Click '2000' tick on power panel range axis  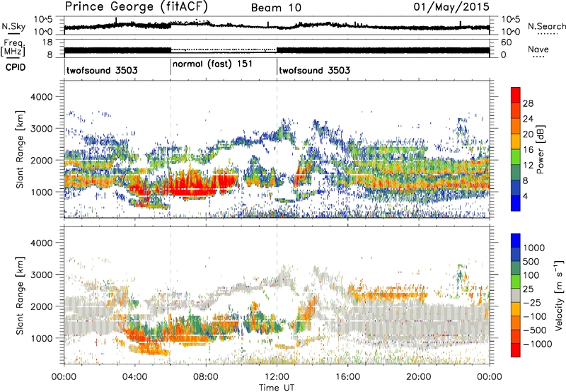(x=43, y=160)
